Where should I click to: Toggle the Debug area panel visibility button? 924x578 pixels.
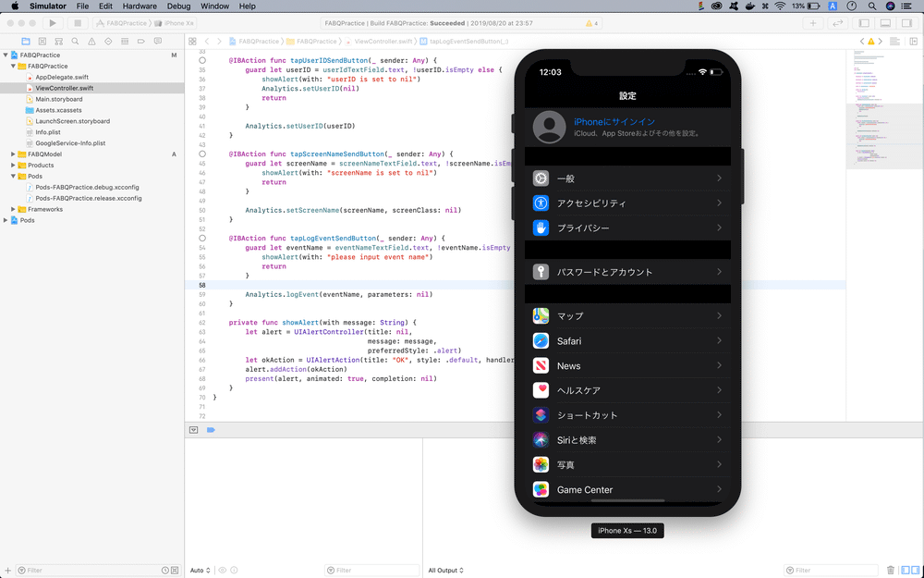pos(885,23)
